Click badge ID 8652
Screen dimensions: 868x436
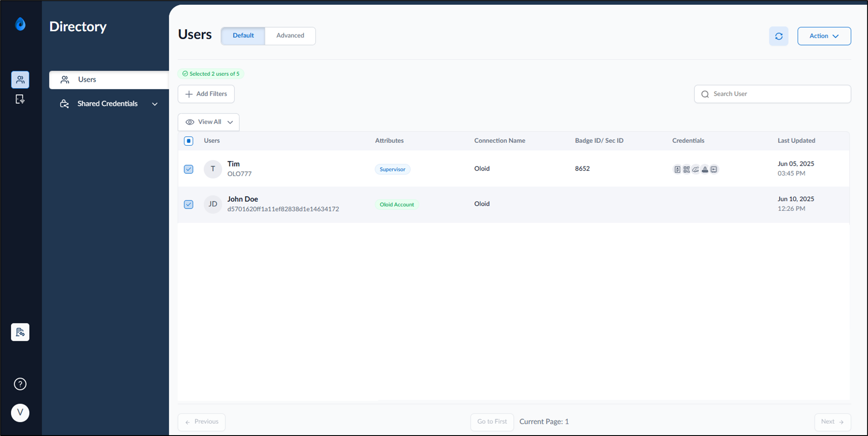pos(582,168)
